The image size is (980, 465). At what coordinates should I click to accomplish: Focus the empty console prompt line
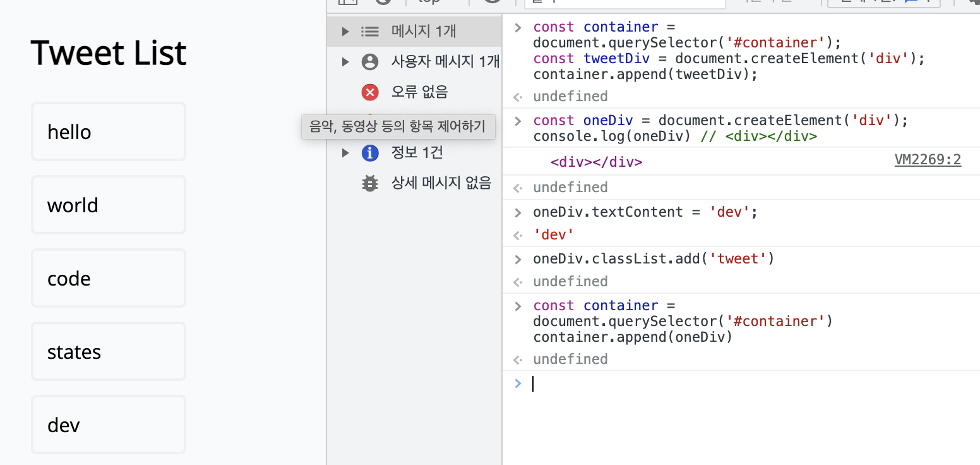[695, 383]
